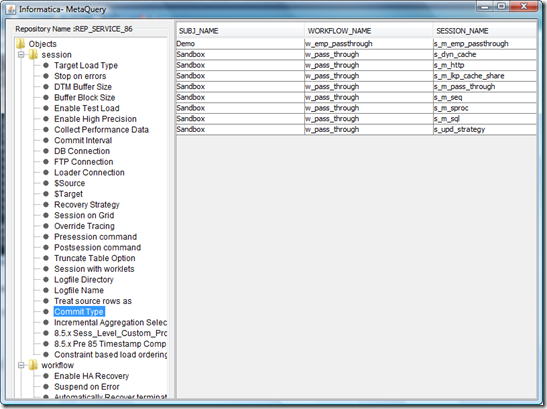Viewport: 547px width, 409px height.
Task: Select Collect Performance Data item
Action: click(101, 130)
